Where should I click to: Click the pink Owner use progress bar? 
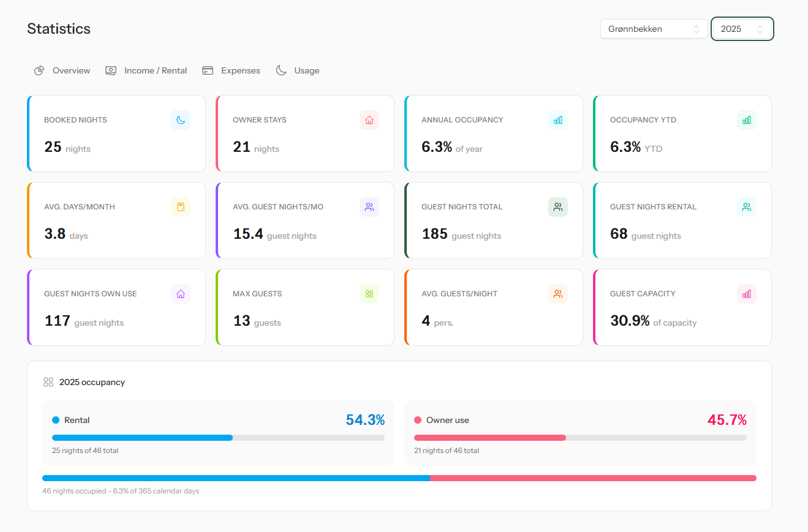pyautogui.click(x=580, y=438)
